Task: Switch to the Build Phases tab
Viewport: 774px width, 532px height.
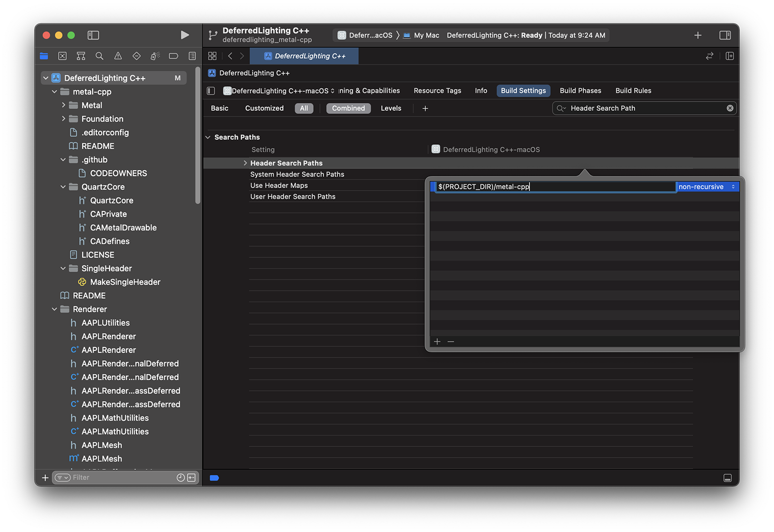Action: [x=580, y=91]
